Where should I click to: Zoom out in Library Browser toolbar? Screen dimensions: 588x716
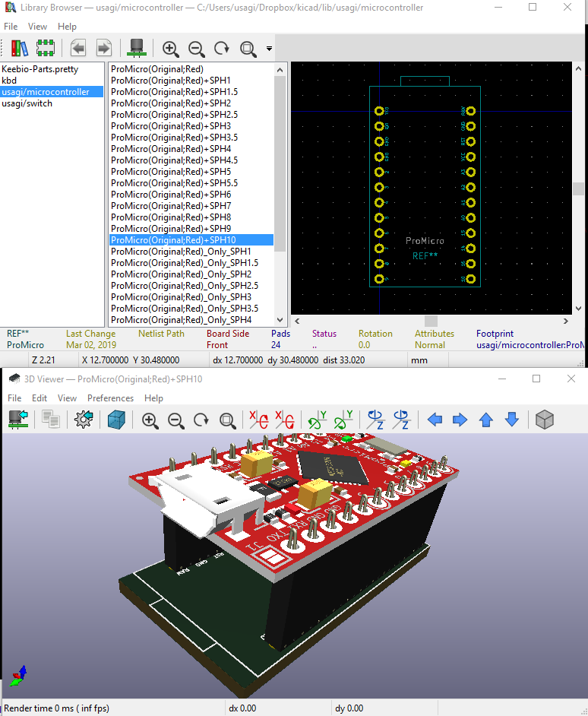(x=196, y=49)
